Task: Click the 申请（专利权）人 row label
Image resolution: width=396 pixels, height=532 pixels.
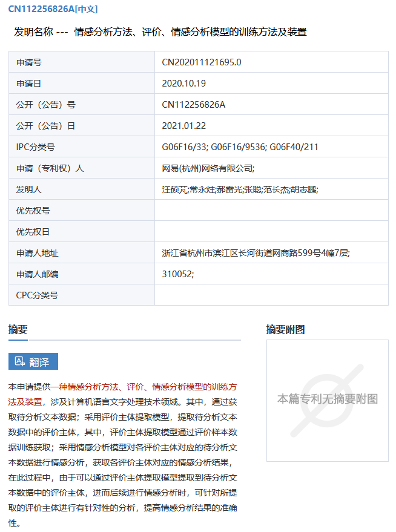Action: [50, 168]
